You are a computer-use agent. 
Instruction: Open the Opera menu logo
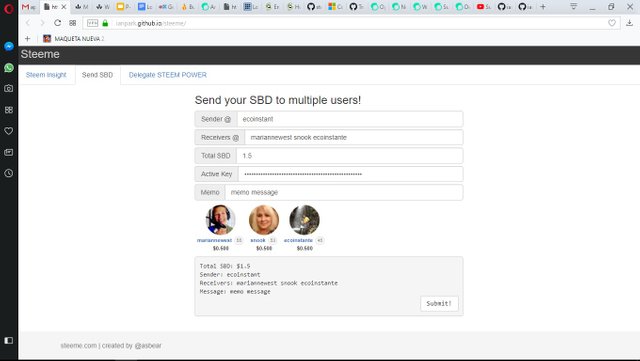(9, 8)
